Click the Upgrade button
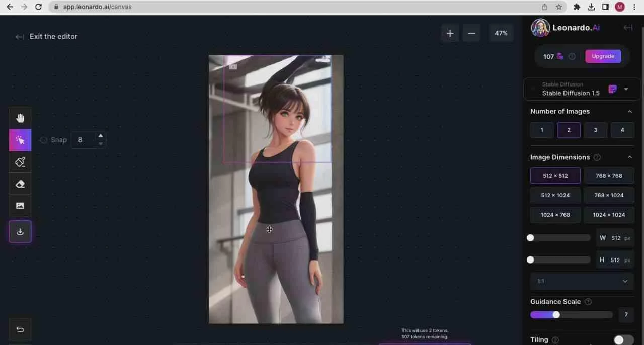644x345 pixels. point(603,56)
